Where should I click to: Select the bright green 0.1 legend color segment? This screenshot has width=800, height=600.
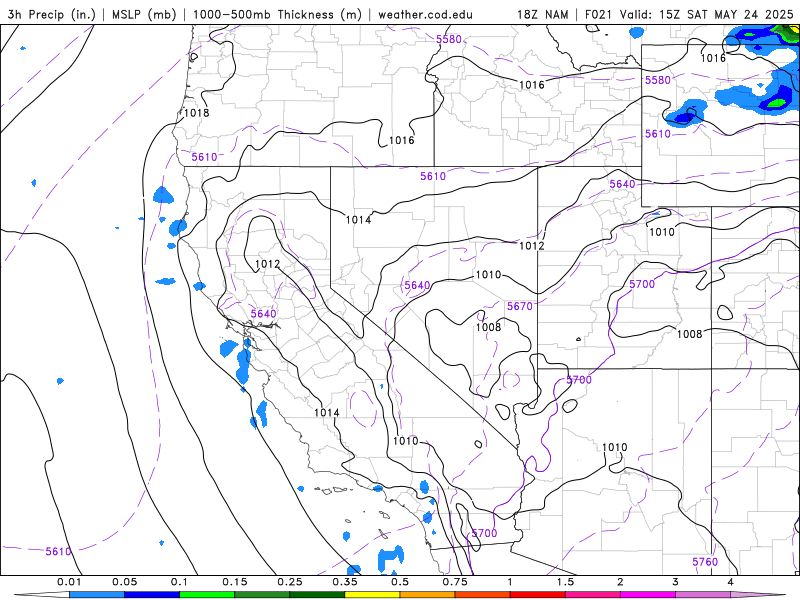click(207, 595)
